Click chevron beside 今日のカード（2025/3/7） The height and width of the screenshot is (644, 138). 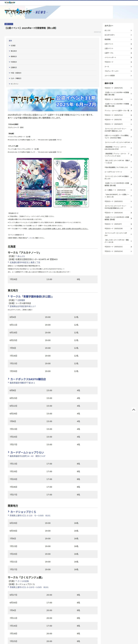(131, 224)
